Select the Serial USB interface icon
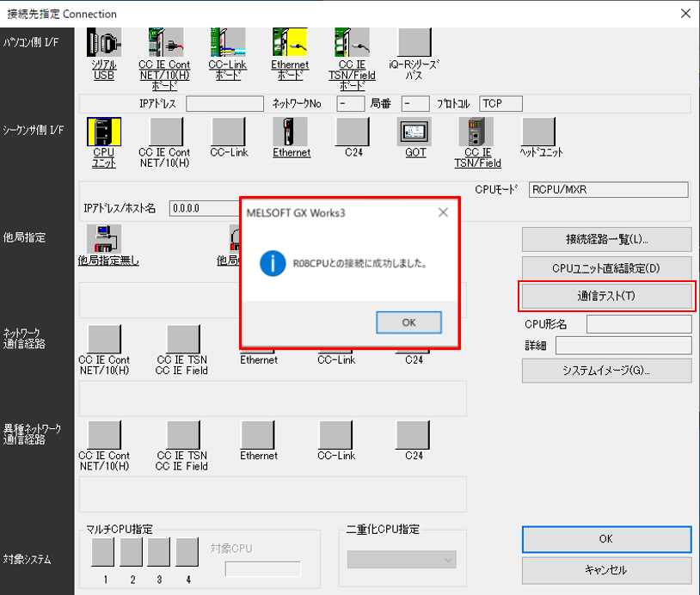This screenshot has width=700, height=595. (x=103, y=43)
